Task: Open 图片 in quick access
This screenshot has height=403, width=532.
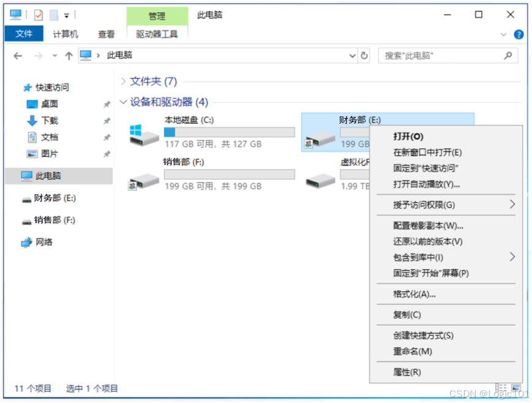Action: (50, 154)
